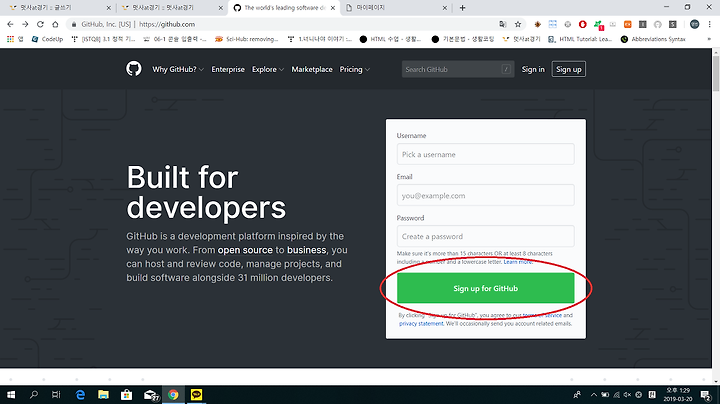Screen dimensions: 720x404
Task: Open Windows Start menu
Action: point(11,395)
